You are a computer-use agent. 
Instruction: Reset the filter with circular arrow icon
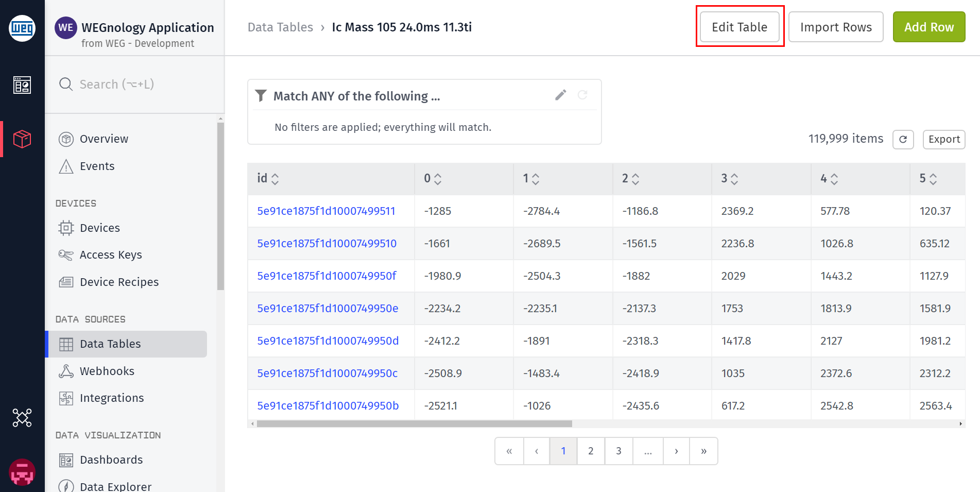(x=582, y=95)
